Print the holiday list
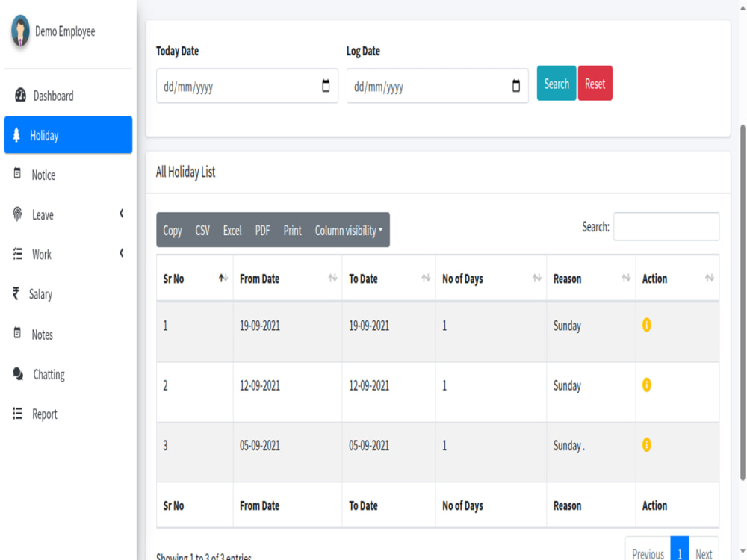The image size is (747, 560). [293, 230]
